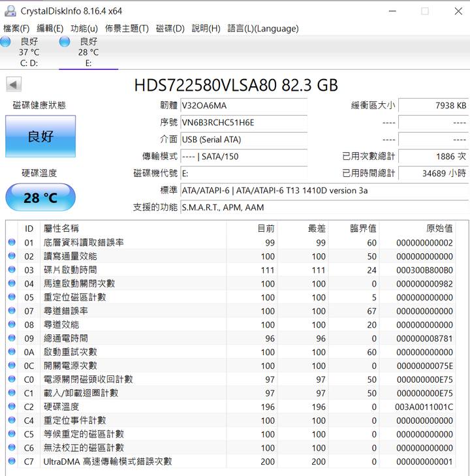Click status dot for attribute 08

(x=12, y=325)
